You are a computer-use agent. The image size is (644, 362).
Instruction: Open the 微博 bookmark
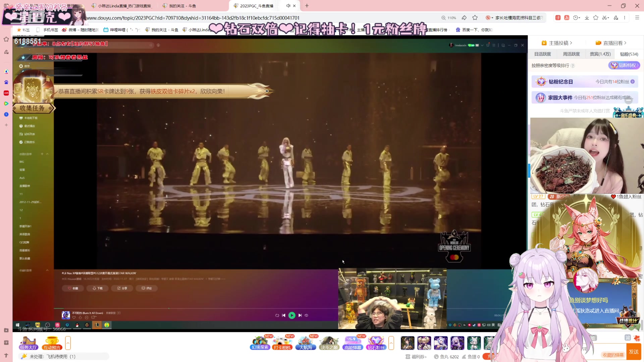(80, 30)
